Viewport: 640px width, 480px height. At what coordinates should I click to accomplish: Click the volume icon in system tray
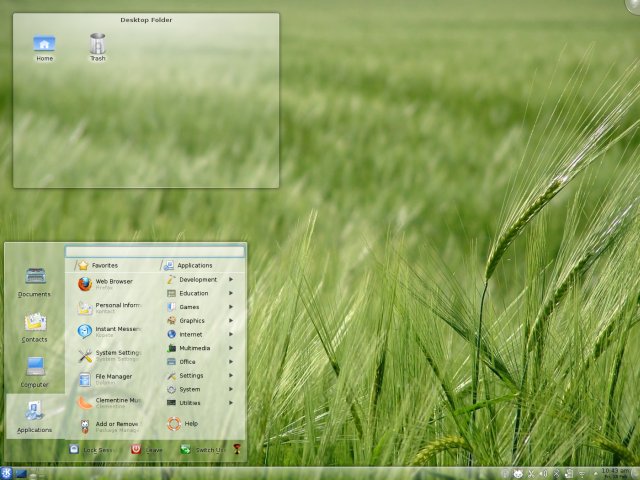point(543,473)
